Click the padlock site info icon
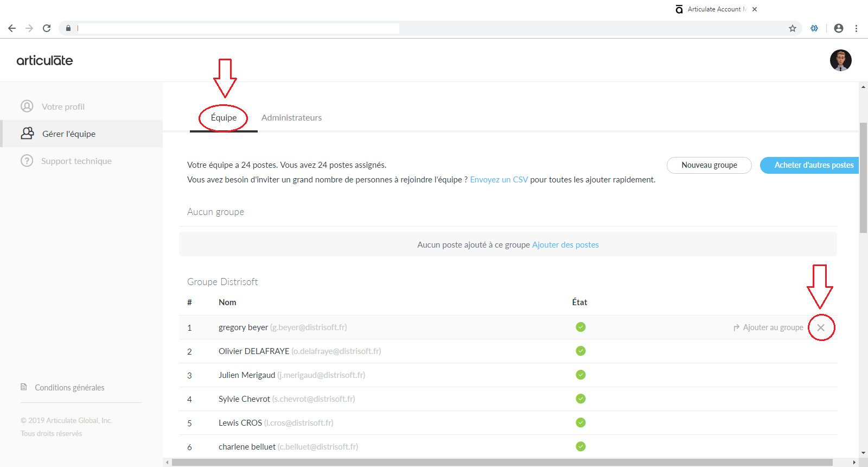The width and height of the screenshot is (868, 467). [x=68, y=28]
